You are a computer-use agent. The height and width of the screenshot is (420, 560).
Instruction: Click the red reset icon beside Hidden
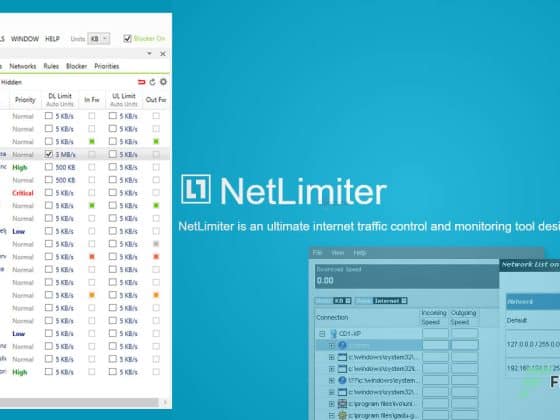pos(141,82)
